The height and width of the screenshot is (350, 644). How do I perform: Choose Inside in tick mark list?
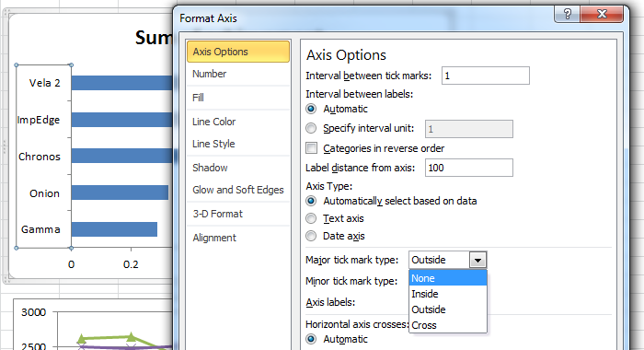(x=448, y=294)
